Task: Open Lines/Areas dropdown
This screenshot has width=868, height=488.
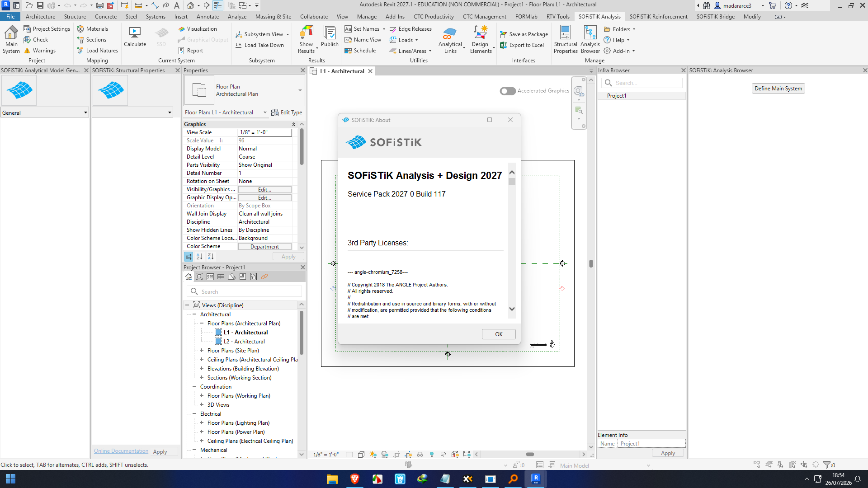Action: (x=410, y=51)
